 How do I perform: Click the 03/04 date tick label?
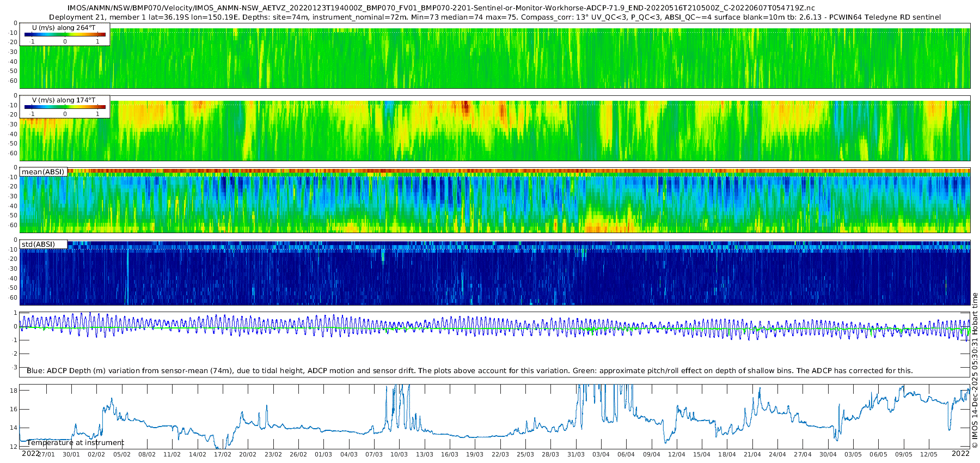point(601,454)
